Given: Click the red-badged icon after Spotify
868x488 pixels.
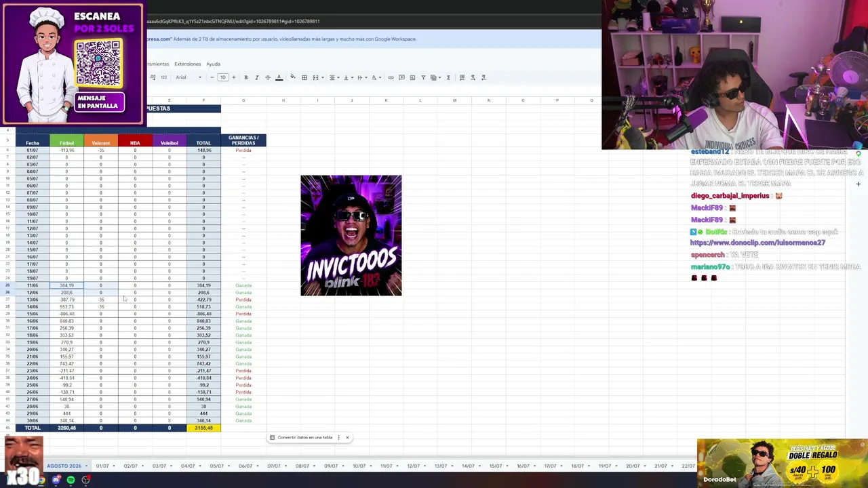Looking at the screenshot, I should [x=86, y=480].
